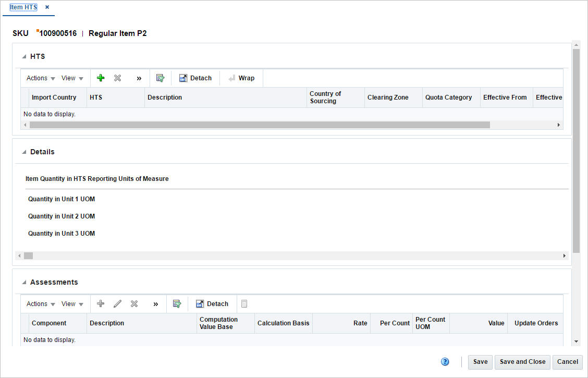Viewport: 588px width, 378px height.
Task: Click the delete icon in HTS toolbar
Action: (x=117, y=78)
